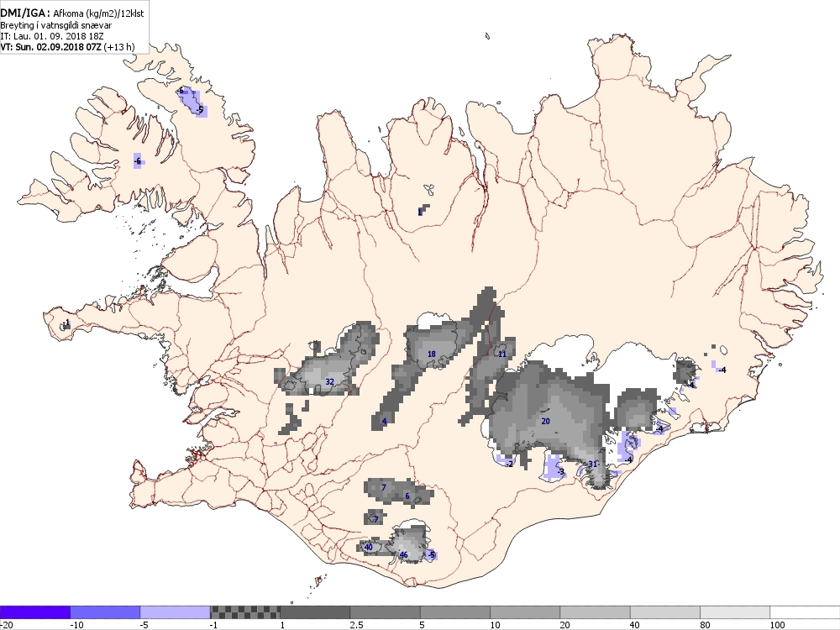The width and height of the screenshot is (840, 630).
Task: Click the gray 2.5 to 5 legend swatch
Action: tap(386, 612)
